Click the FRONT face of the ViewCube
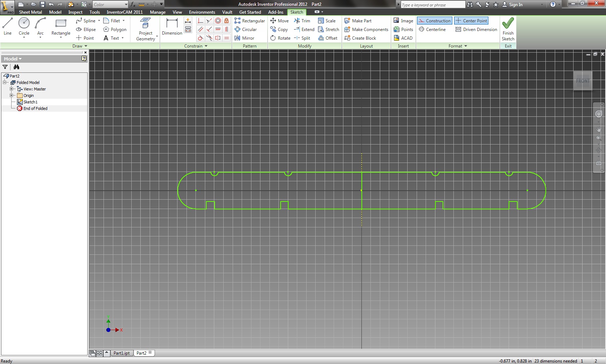Viewport: 606px width, 364px height. [583, 81]
